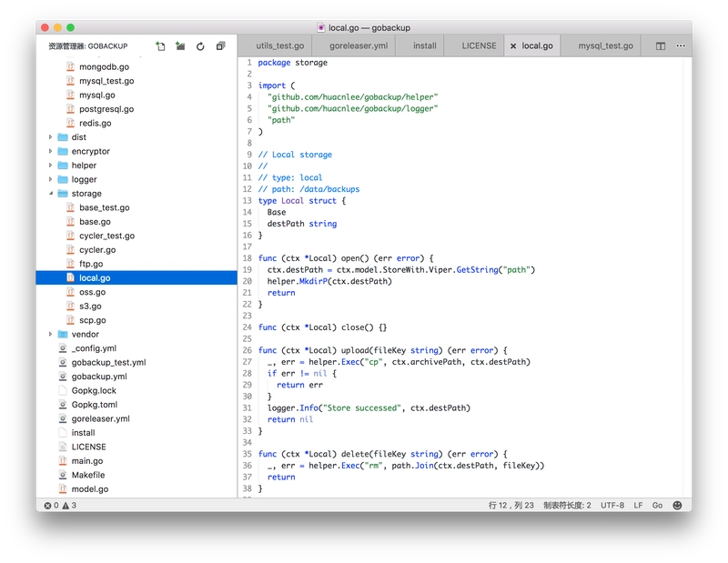Click the New Folder icon in explorer header
Screen dimensions: 728x563
(x=180, y=46)
